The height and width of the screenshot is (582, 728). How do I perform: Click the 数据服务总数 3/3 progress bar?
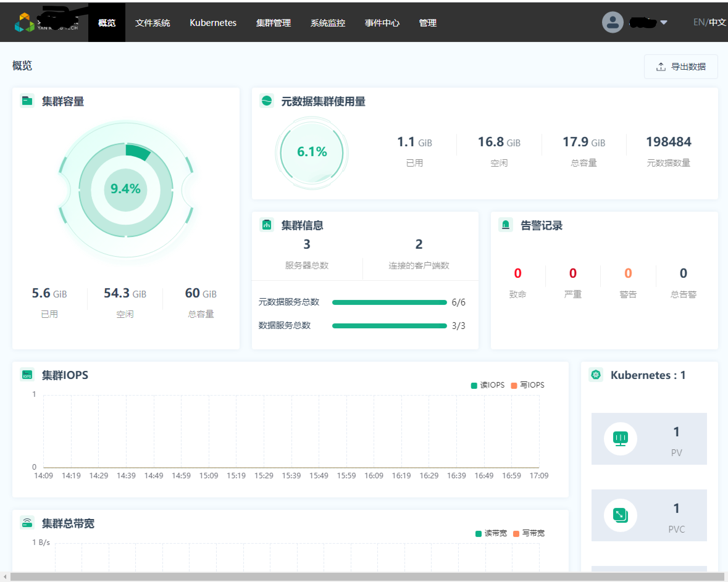(x=389, y=326)
